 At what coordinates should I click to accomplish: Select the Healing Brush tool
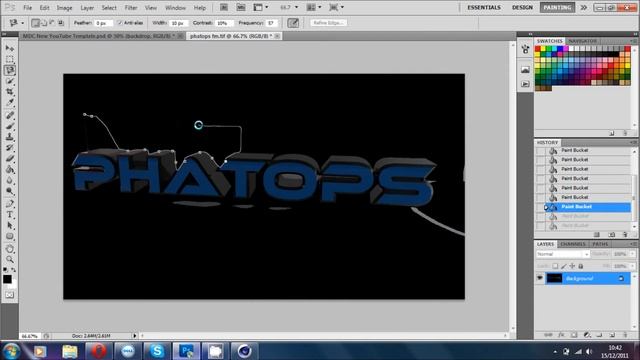tap(10, 116)
